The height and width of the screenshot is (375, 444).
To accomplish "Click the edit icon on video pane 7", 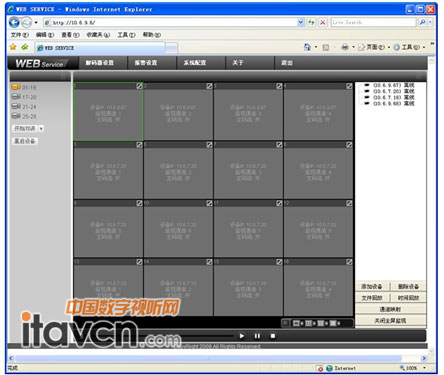I will (279, 145).
